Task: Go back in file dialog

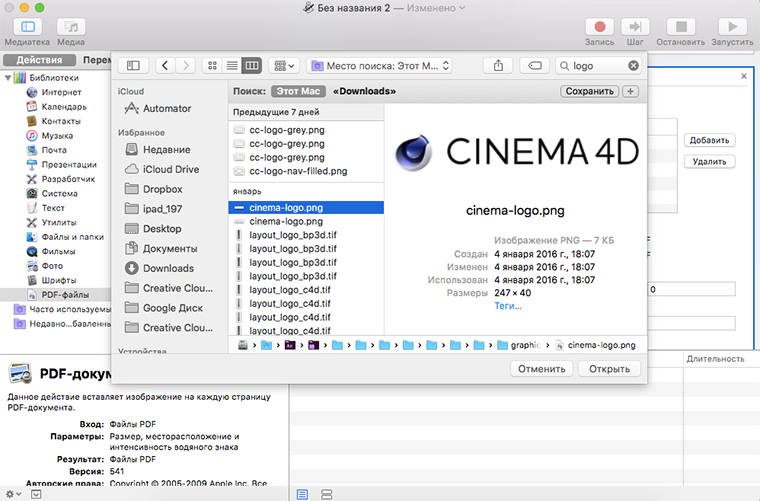Action: (165, 65)
